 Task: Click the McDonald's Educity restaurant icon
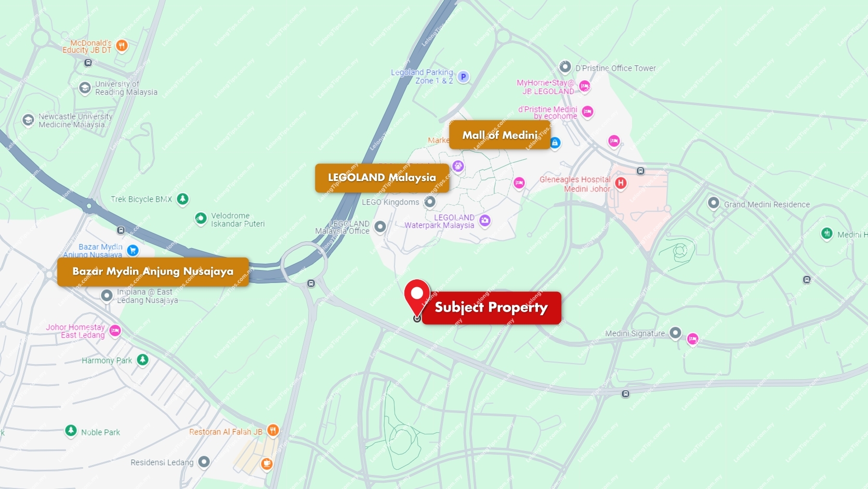point(122,46)
